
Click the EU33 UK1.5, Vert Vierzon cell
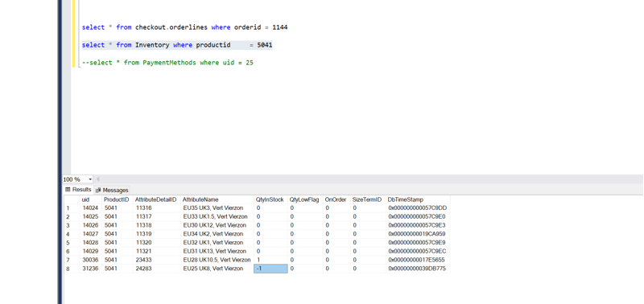click(x=217, y=216)
